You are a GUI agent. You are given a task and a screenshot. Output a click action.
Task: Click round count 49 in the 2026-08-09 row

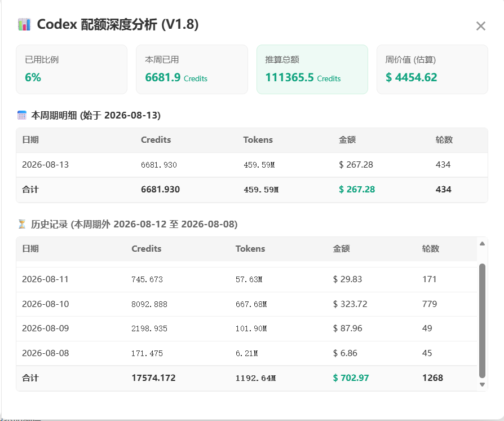[x=427, y=328]
